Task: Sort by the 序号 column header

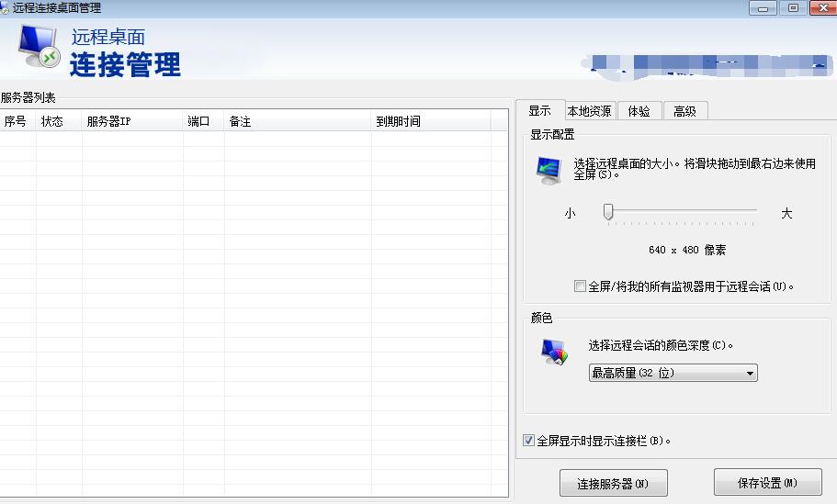Action: tap(17, 121)
